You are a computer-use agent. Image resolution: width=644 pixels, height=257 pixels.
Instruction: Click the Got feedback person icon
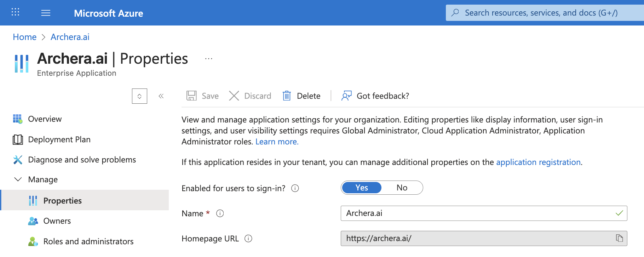[346, 96]
